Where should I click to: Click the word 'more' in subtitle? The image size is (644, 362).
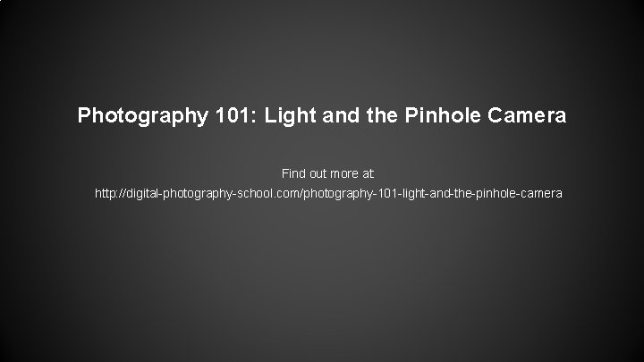[344, 174]
